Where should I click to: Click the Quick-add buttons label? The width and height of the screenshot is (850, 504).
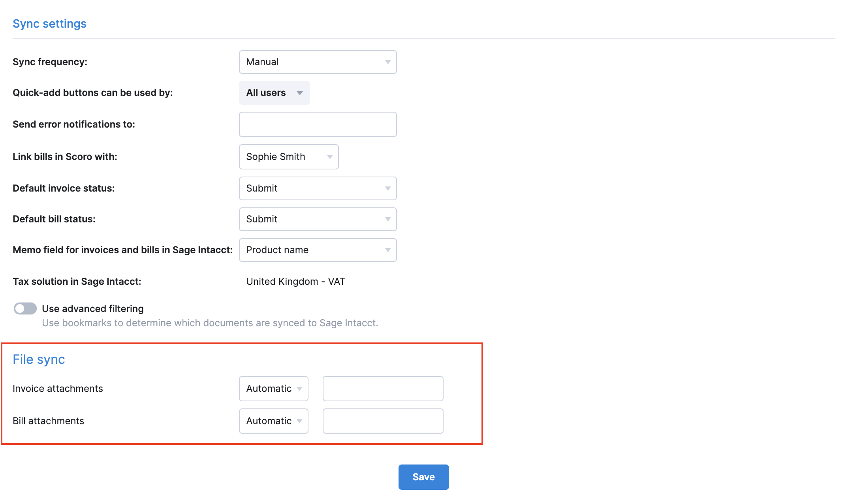click(92, 92)
